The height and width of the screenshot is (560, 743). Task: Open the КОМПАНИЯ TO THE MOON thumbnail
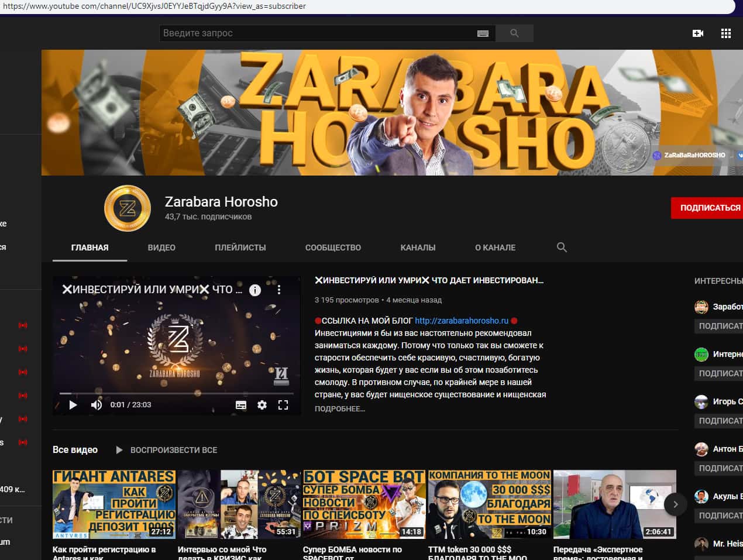(489, 504)
